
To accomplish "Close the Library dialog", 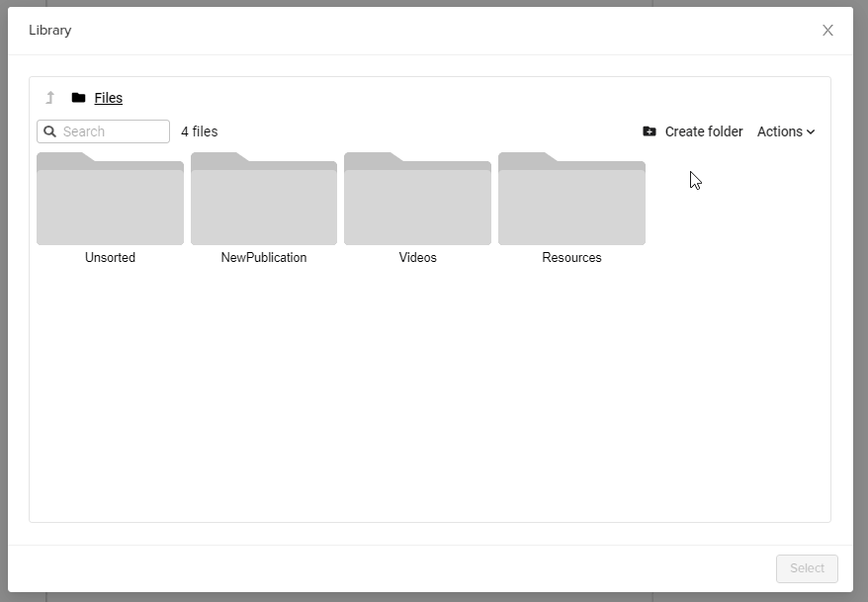I will point(827,31).
